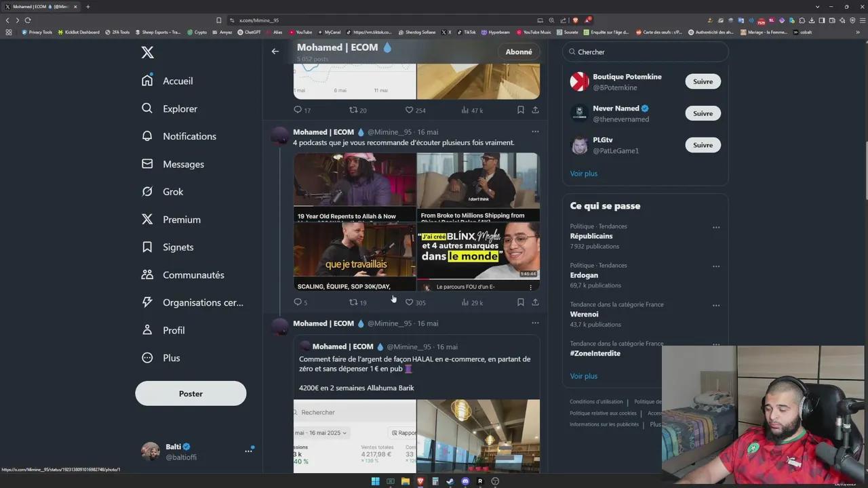Open the Plus more menu
The height and width of the screenshot is (488, 868).
pyautogui.click(x=161, y=358)
